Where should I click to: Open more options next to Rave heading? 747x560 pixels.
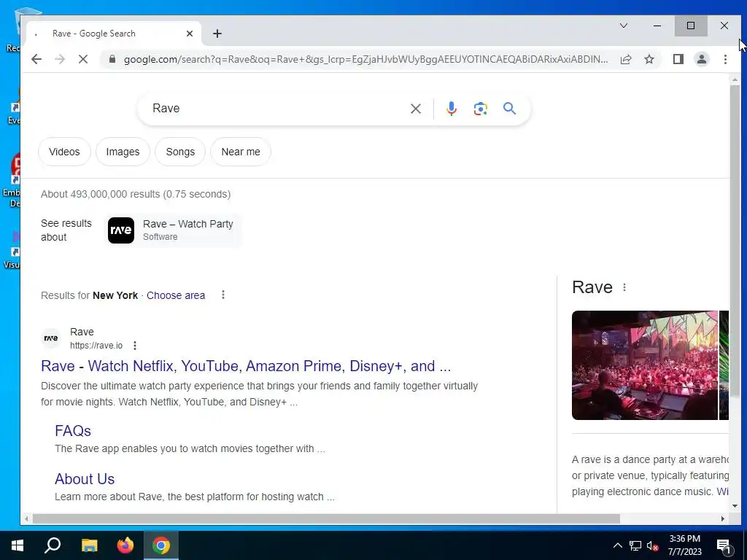coord(624,287)
